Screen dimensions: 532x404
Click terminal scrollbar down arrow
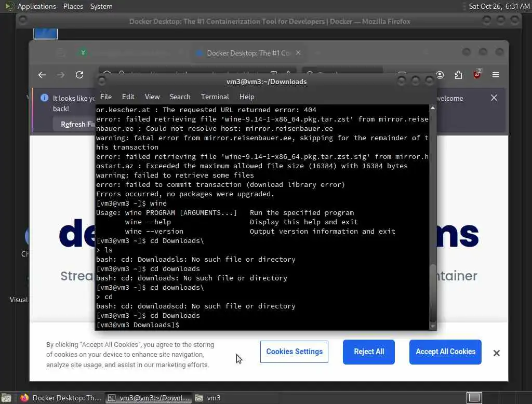(x=433, y=326)
